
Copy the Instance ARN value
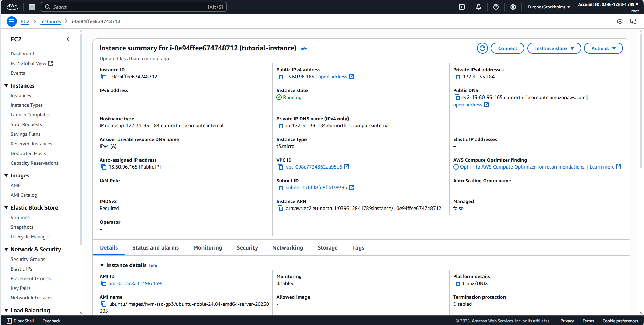click(x=280, y=208)
